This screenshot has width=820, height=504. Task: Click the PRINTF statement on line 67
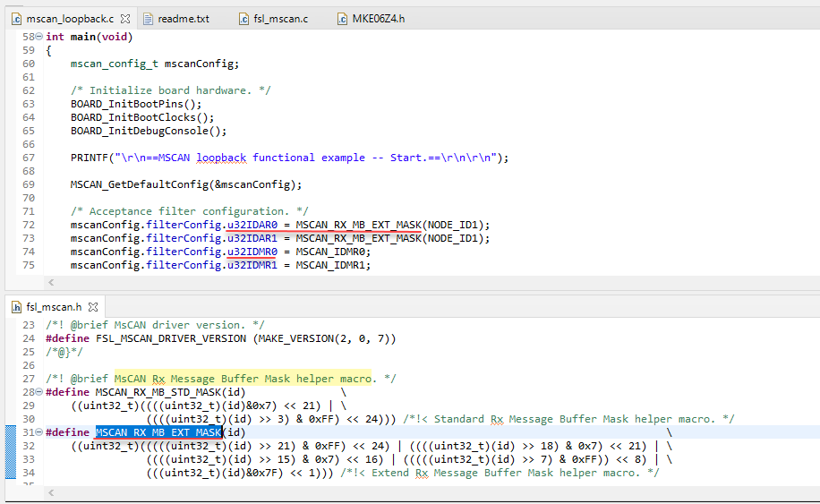tap(290, 158)
